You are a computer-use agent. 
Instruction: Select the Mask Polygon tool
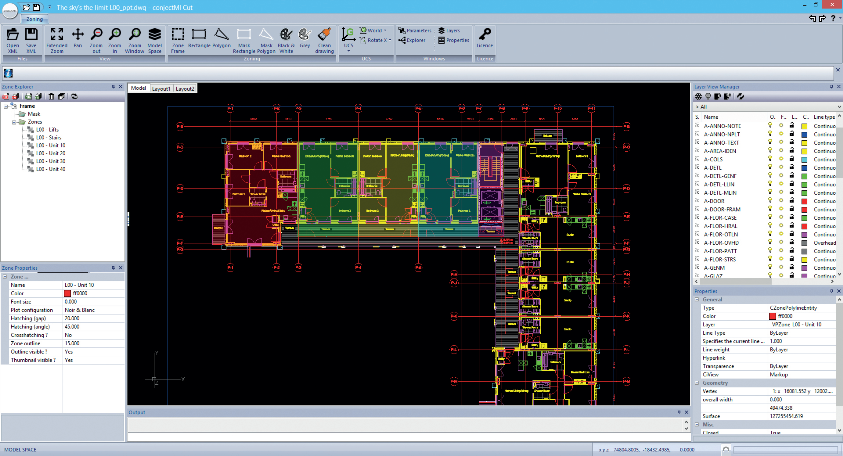[266, 40]
